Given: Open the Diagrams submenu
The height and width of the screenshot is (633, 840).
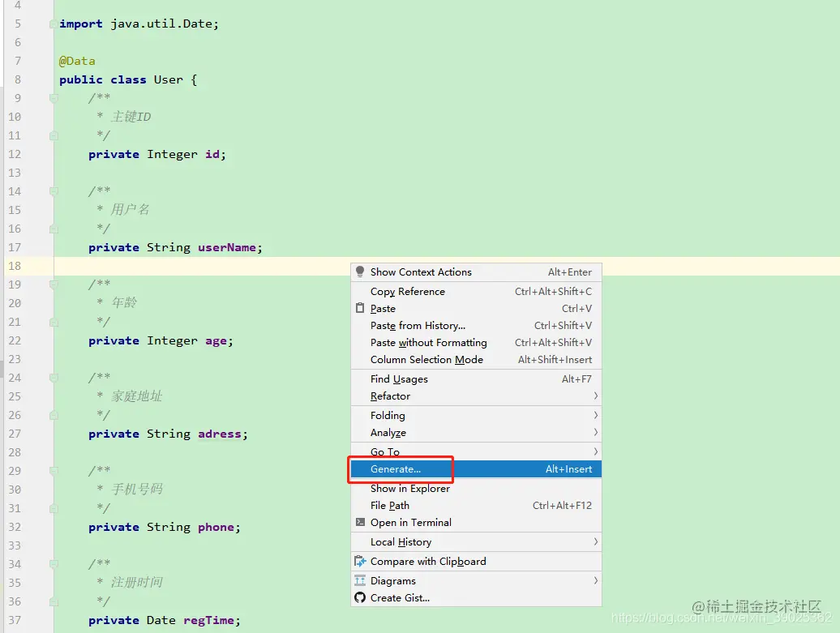Looking at the screenshot, I should 476,580.
